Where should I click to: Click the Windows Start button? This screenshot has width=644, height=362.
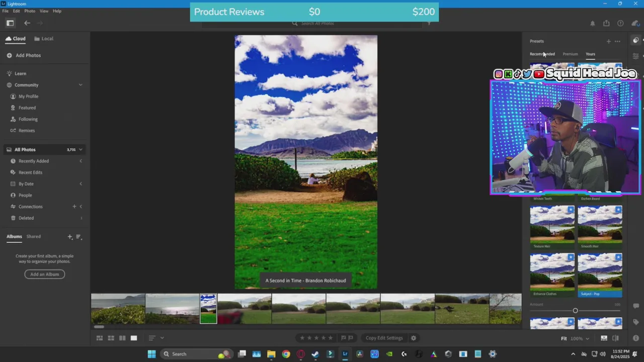coord(151,354)
